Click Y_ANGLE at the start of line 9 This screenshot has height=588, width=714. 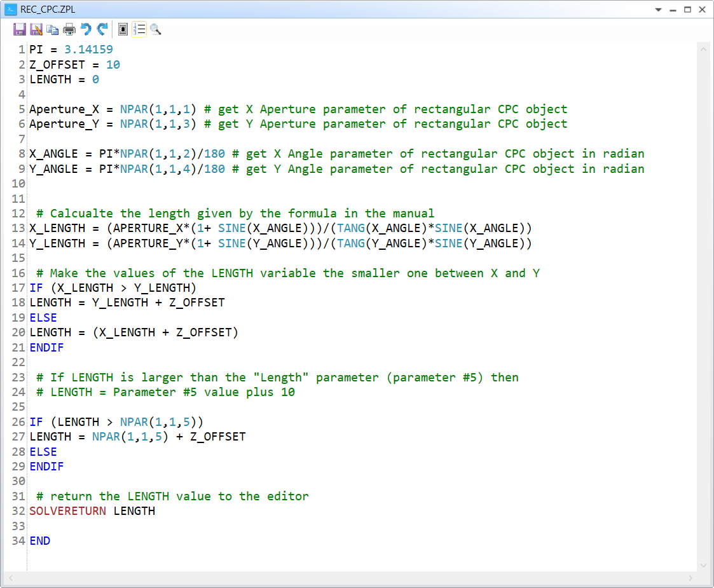pos(54,169)
